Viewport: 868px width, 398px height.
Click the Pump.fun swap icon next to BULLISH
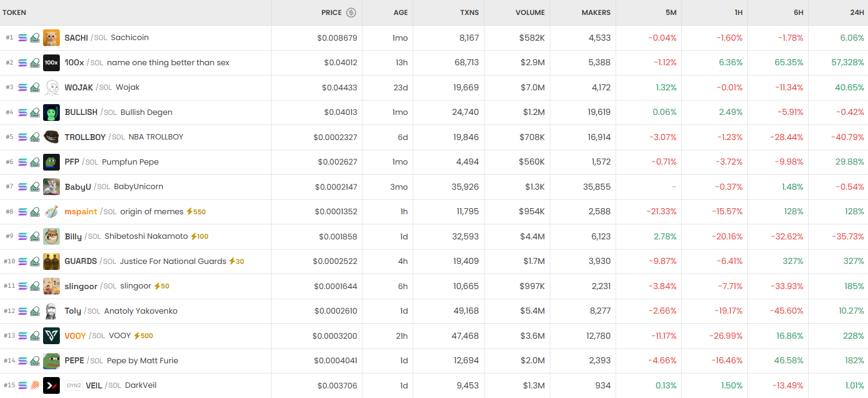pyautogui.click(x=35, y=112)
